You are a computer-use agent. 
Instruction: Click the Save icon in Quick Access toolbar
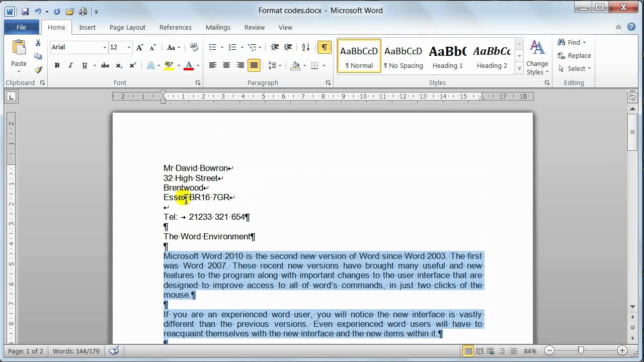[x=25, y=11]
